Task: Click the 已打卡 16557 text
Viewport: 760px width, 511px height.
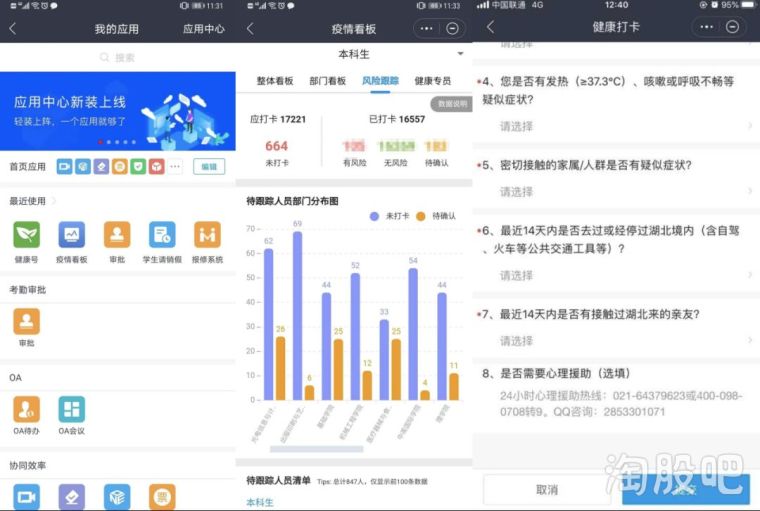Action: 397,119
